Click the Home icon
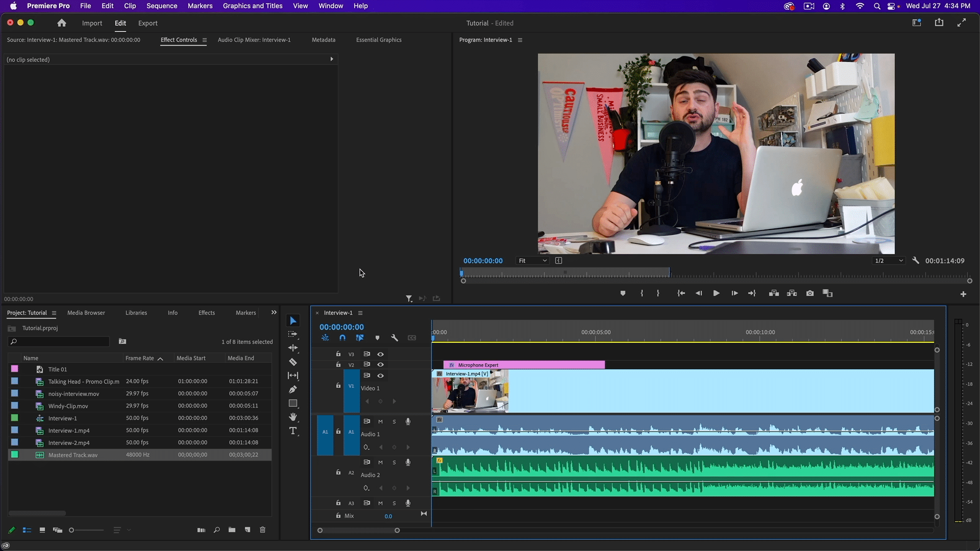The height and width of the screenshot is (551, 980). coord(62,23)
